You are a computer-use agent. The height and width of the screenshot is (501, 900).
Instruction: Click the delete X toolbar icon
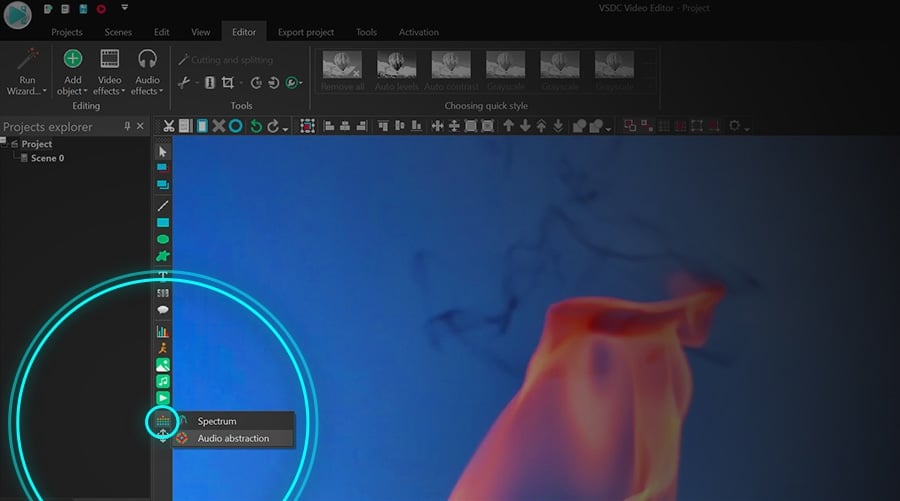(x=219, y=126)
